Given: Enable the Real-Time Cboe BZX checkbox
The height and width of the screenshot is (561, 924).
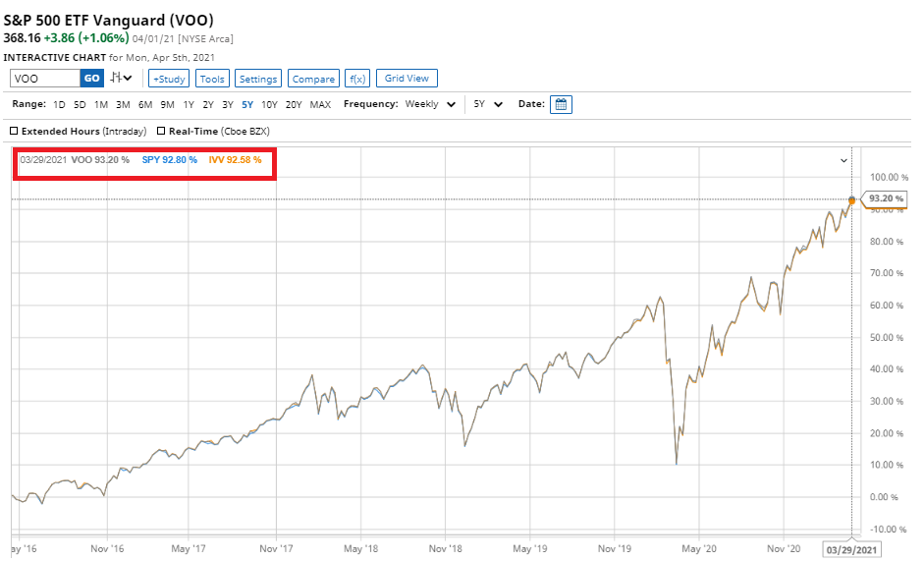Looking at the screenshot, I should (x=161, y=131).
